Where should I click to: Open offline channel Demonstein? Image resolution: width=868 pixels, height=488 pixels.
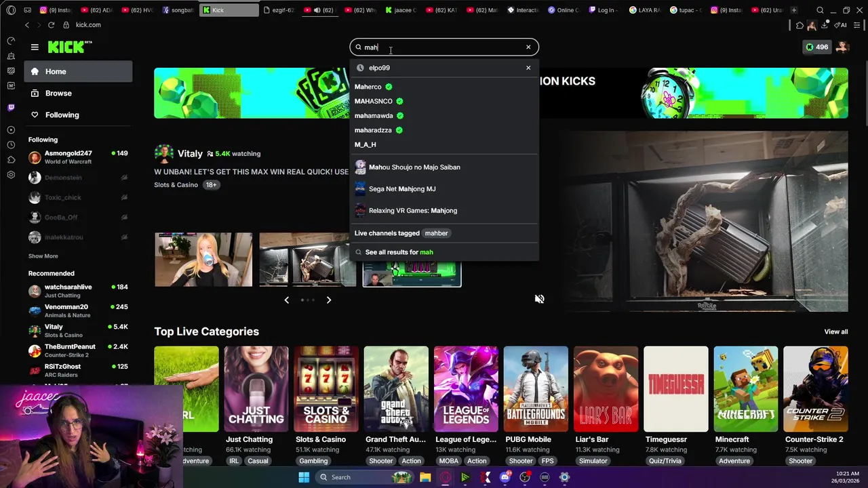pyautogui.click(x=78, y=178)
